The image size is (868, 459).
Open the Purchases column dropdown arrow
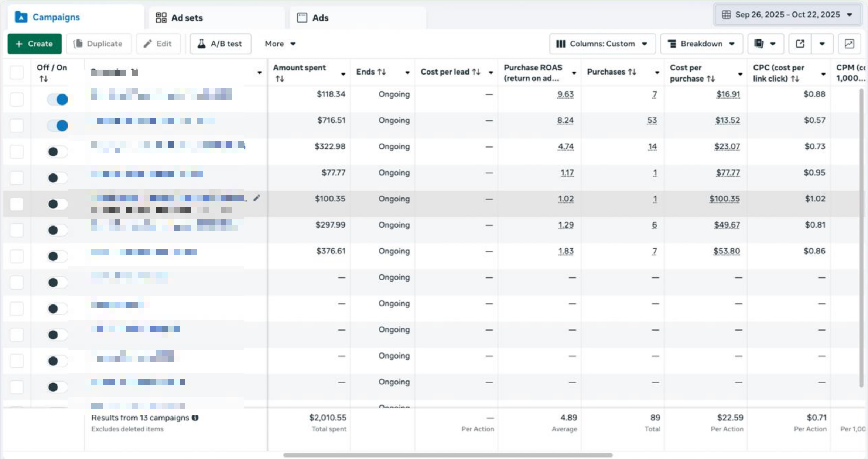[x=657, y=73]
